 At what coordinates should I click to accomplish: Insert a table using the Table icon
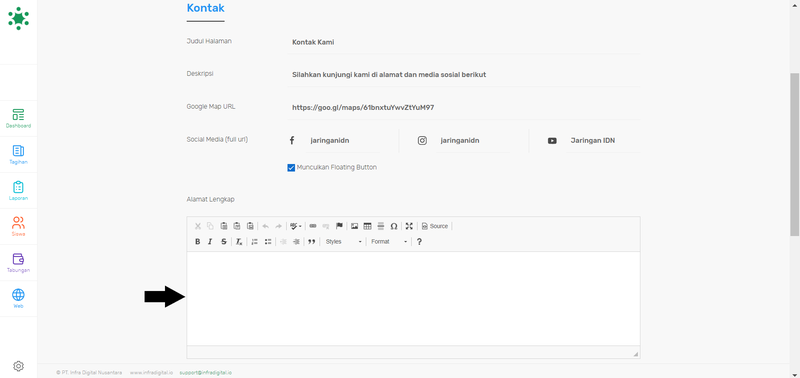click(367, 226)
